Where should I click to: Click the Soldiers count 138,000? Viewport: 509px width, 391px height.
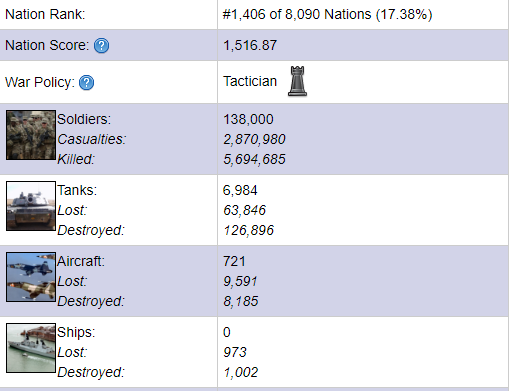[248, 119]
